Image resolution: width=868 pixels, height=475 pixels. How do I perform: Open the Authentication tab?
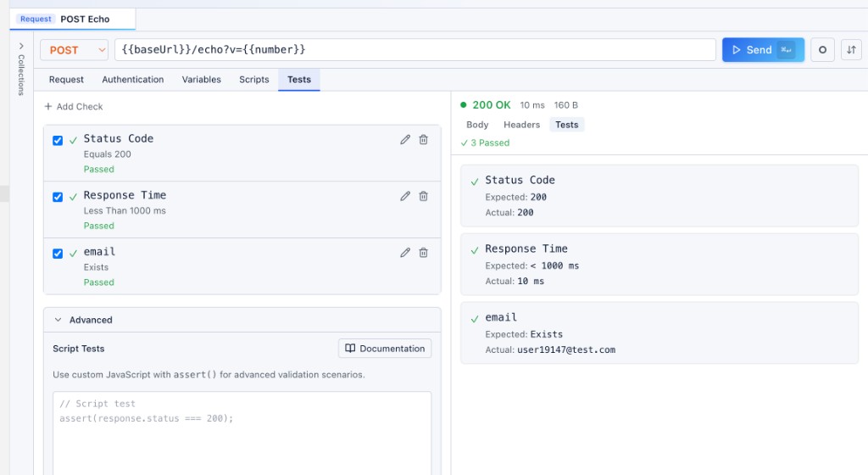pos(133,80)
